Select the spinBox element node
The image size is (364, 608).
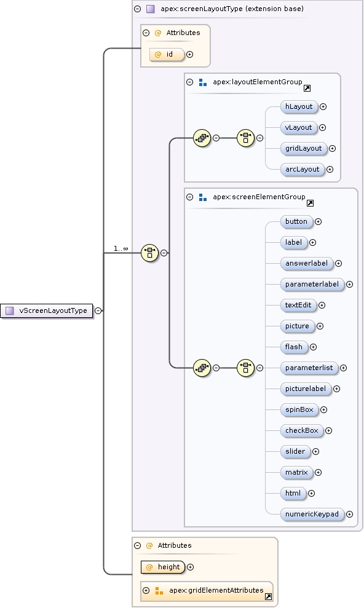tap(299, 410)
